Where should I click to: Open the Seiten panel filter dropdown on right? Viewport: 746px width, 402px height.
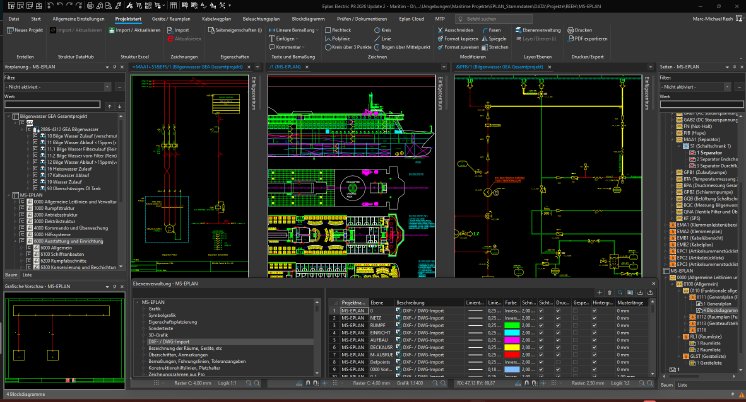(x=727, y=87)
